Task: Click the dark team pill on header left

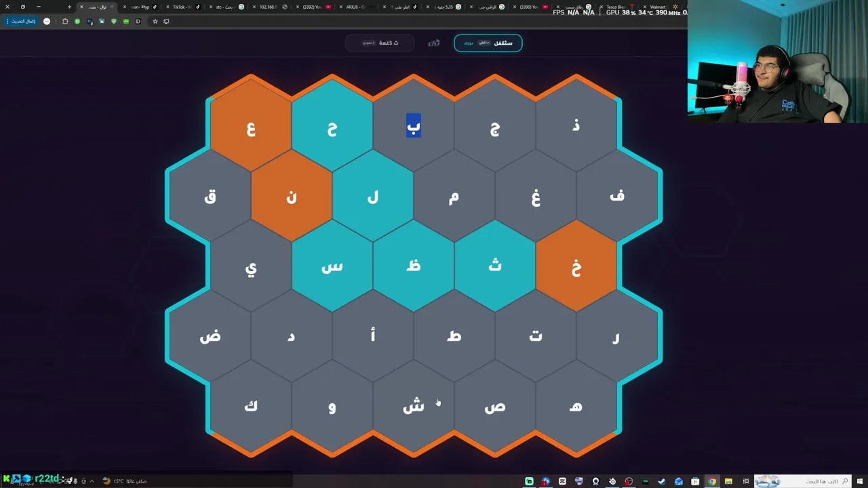Action: (x=380, y=43)
